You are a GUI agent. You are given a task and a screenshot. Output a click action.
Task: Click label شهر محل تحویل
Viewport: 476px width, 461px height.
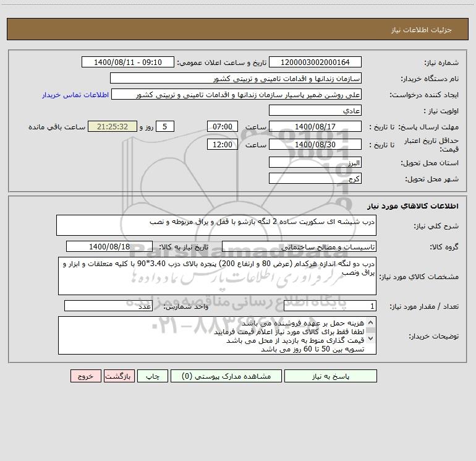432,179
